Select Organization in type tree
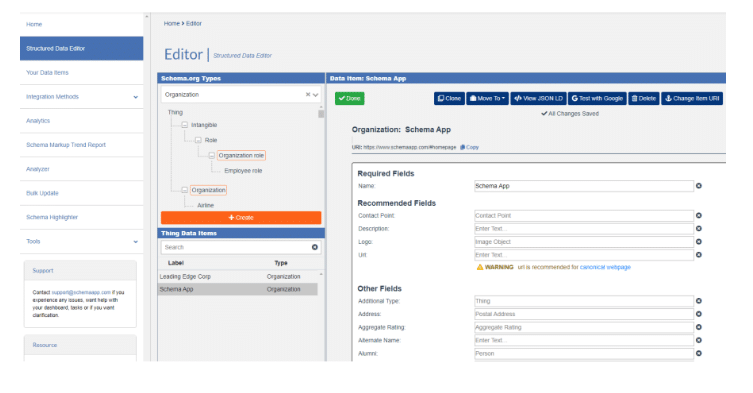753x393 pixels. coord(208,190)
